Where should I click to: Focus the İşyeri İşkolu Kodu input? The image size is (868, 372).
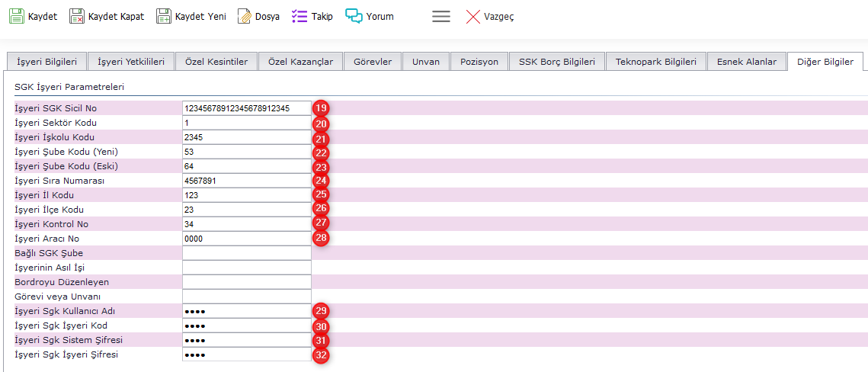click(246, 137)
